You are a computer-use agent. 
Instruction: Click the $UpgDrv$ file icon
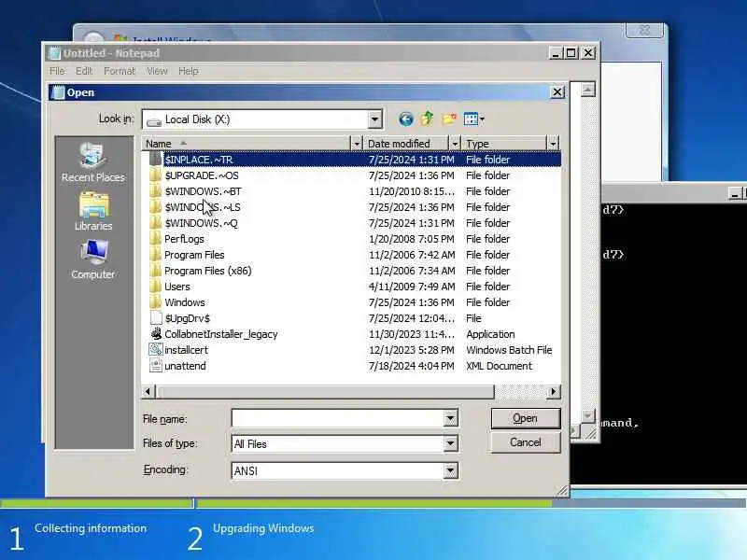coord(156,318)
